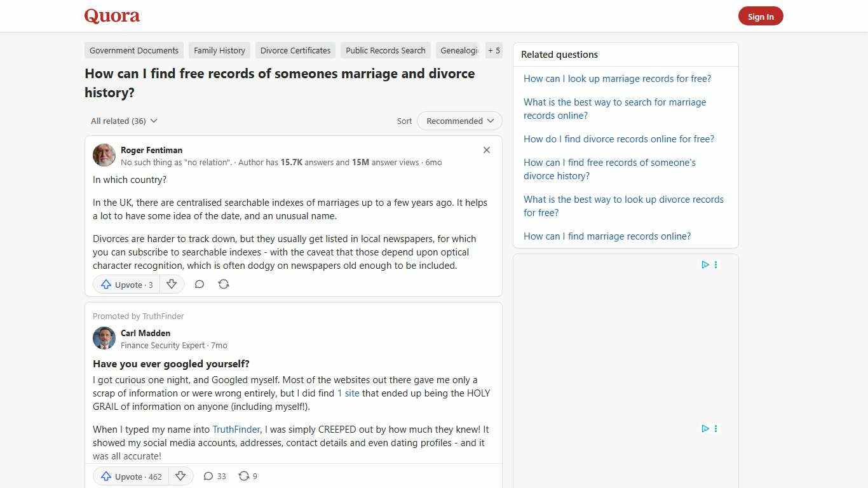868x488 pixels.
Task: Expand the All related (36) filter
Action: [123, 121]
